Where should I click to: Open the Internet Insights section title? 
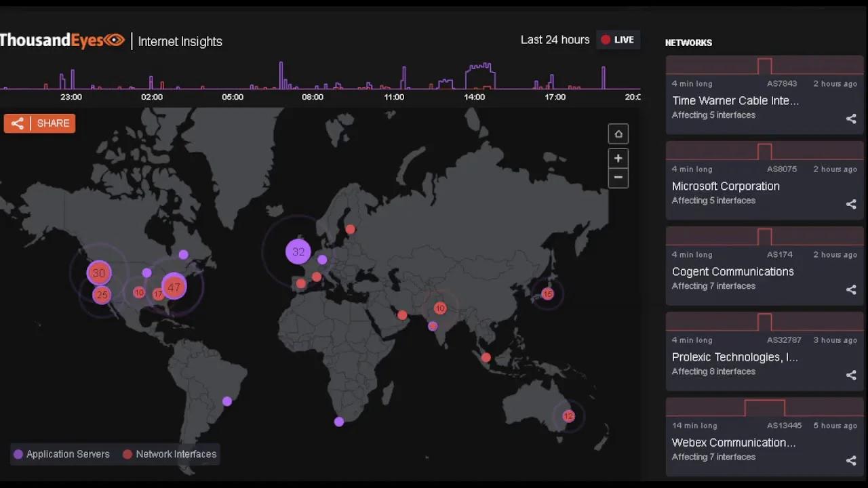(x=180, y=41)
